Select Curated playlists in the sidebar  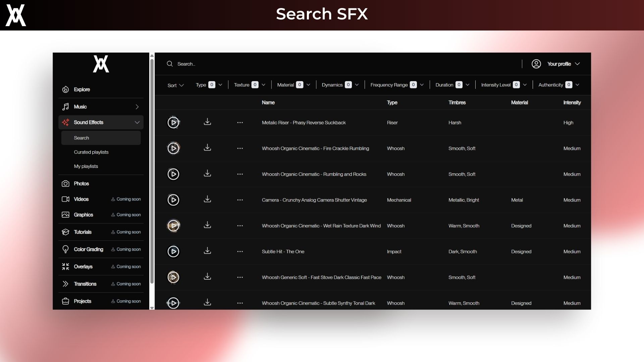click(x=91, y=152)
